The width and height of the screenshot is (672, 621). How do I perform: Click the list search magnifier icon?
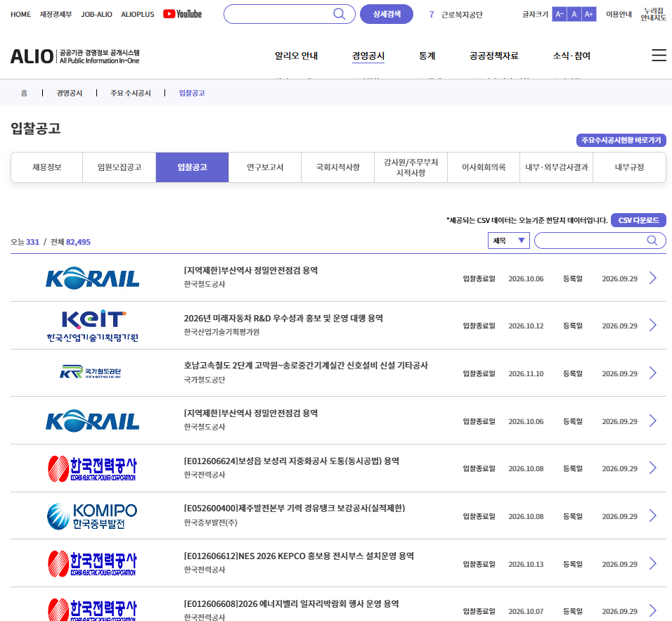pos(652,241)
